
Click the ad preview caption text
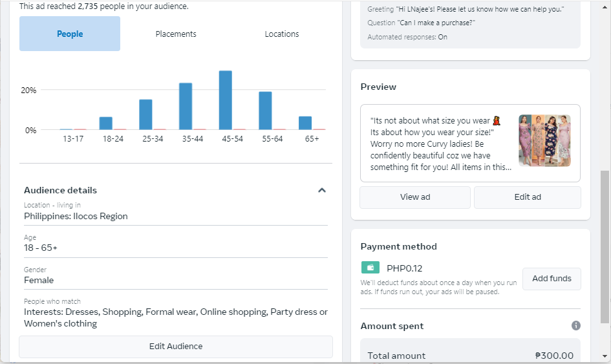438,144
